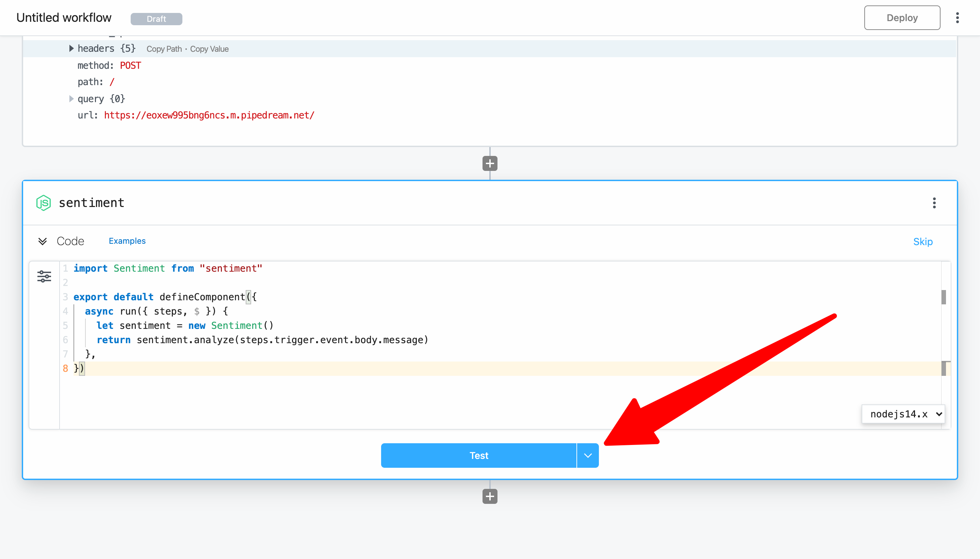Open the Examples link
The image size is (980, 559).
point(127,241)
